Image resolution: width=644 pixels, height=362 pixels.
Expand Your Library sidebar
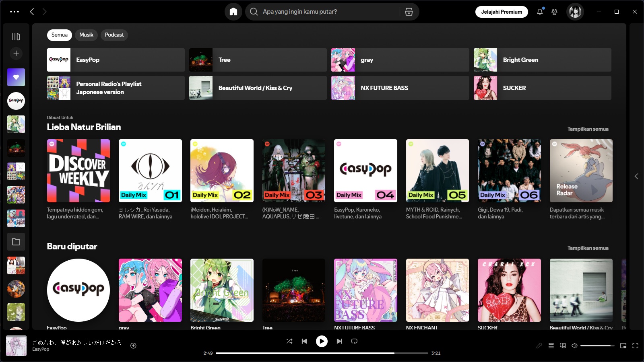point(16,37)
